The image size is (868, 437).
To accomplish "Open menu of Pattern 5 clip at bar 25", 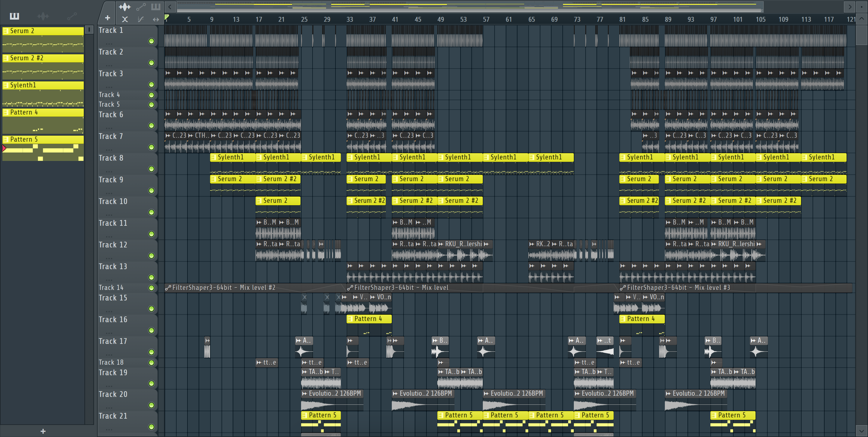I will coord(304,415).
